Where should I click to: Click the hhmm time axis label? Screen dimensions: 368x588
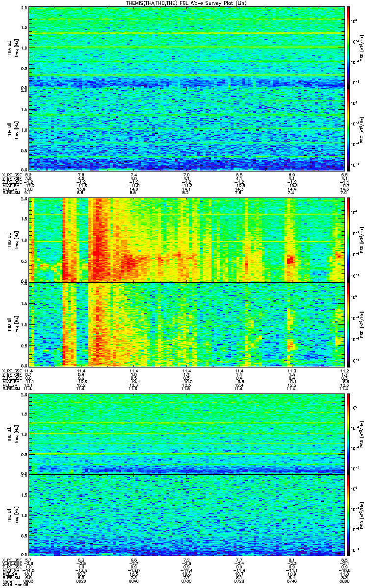coord(7,581)
